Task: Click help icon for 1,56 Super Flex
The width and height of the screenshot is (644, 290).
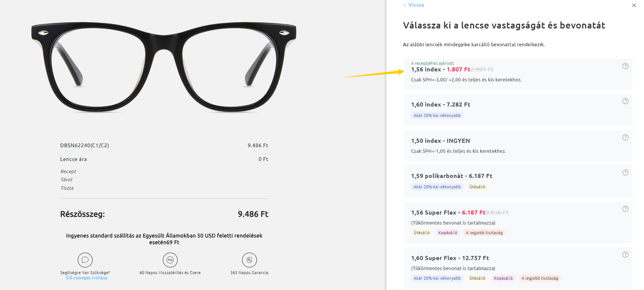Action: (625, 209)
